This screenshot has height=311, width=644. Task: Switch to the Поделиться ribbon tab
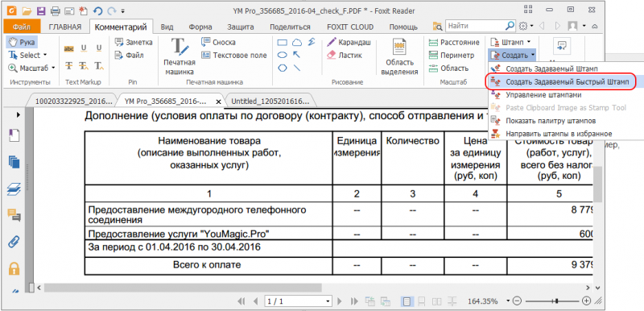pos(290,27)
